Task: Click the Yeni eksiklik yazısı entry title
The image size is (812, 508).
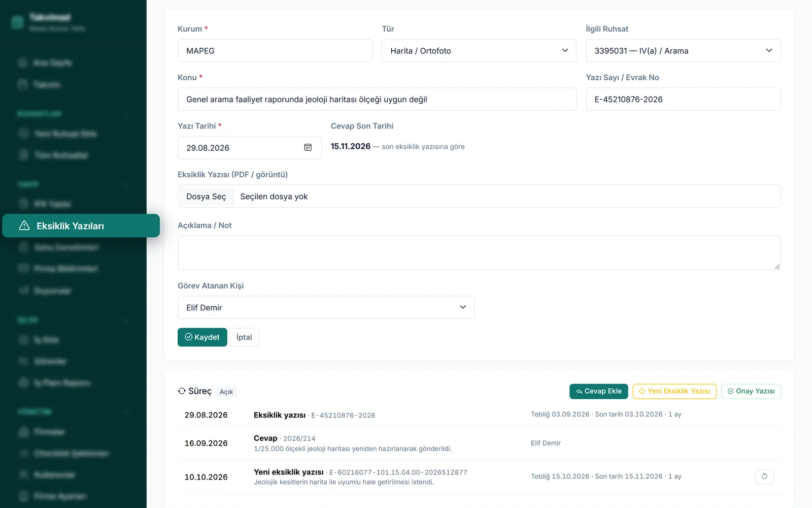Action: (289, 472)
